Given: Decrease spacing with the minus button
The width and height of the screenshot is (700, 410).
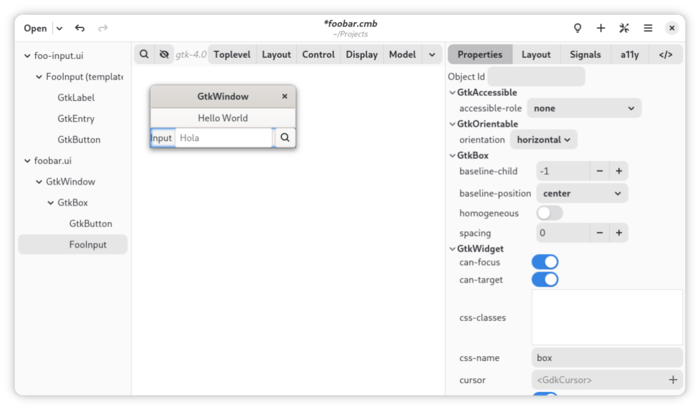Looking at the screenshot, I should [600, 233].
